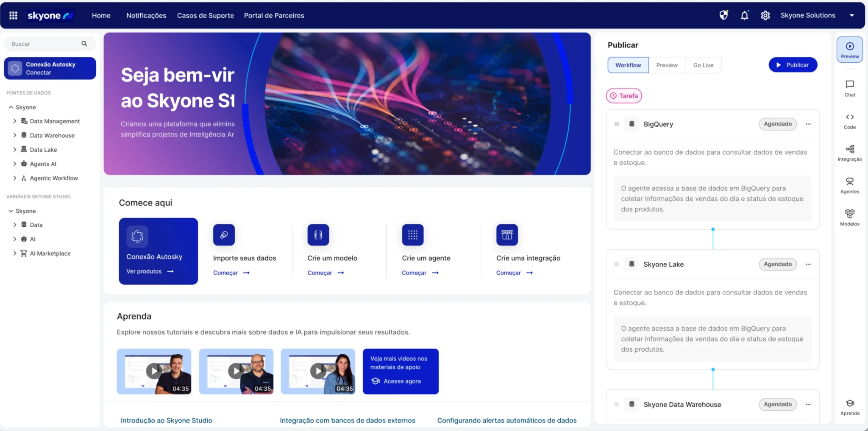Click the Buscar search field
This screenshot has height=431, width=868.
[x=50, y=44]
